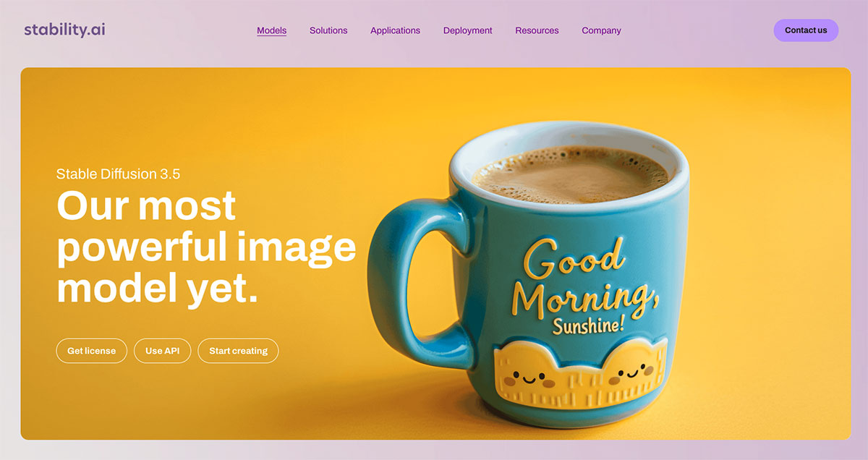Screen dimensions: 868x460
Task: Click the 'Our most powerful image model yet' headline
Action: coord(206,247)
